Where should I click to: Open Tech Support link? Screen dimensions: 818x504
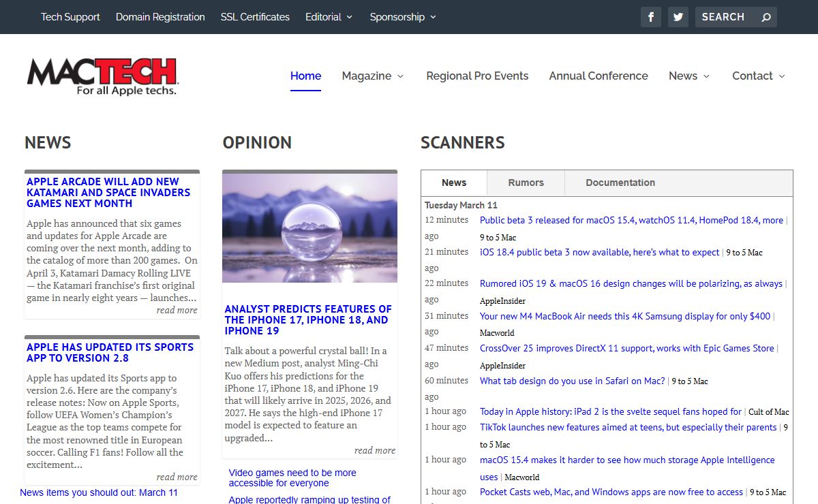point(70,17)
